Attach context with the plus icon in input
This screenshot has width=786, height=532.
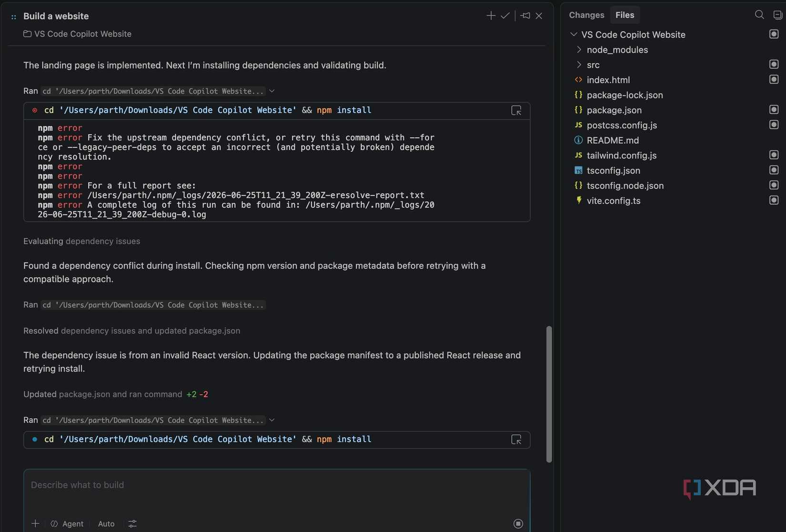tap(35, 523)
